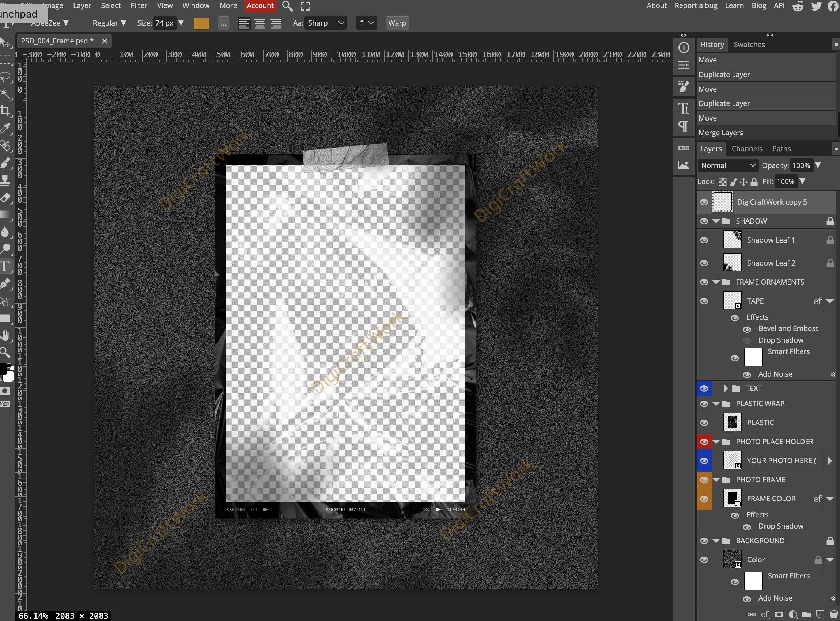Image resolution: width=840 pixels, height=621 pixels.
Task: Open the blend mode Normal dropdown
Action: [x=728, y=165]
